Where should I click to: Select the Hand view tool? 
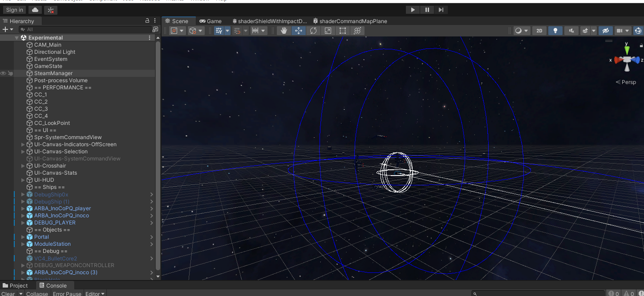[x=284, y=31]
